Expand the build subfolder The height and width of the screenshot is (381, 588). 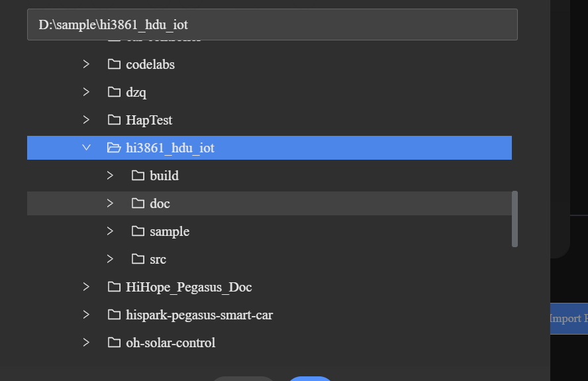point(110,176)
